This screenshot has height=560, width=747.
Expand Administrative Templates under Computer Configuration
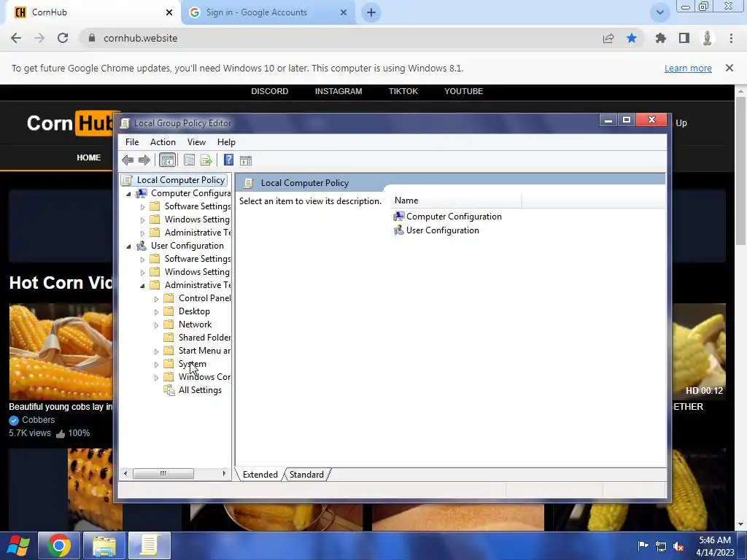[x=142, y=233]
